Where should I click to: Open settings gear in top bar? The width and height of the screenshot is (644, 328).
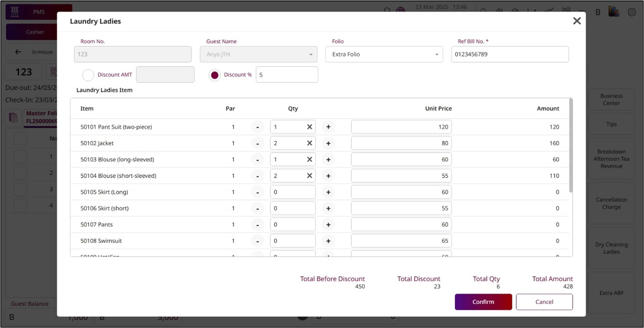pyautogui.click(x=632, y=12)
